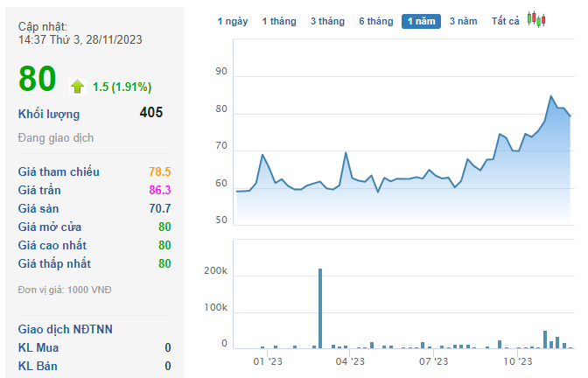The width and height of the screenshot is (588, 378).
Task: Click the "Khối lượng" volume value 405
Action: pyautogui.click(x=150, y=113)
